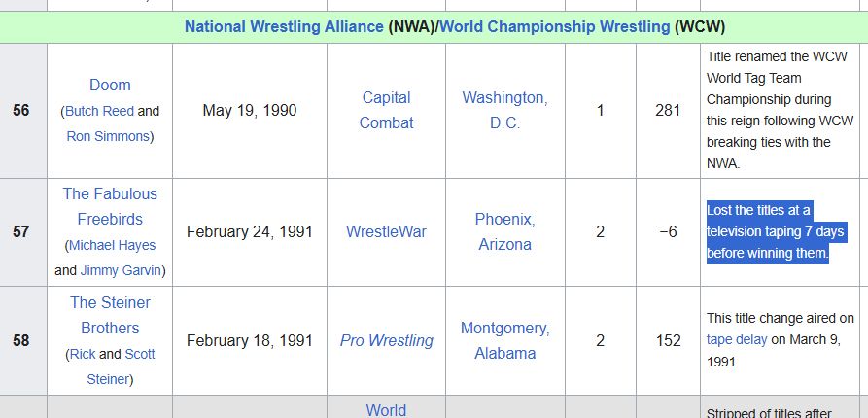Open the Washington, D.C. location link
Viewport: 868px width, 418px height.
(504, 110)
